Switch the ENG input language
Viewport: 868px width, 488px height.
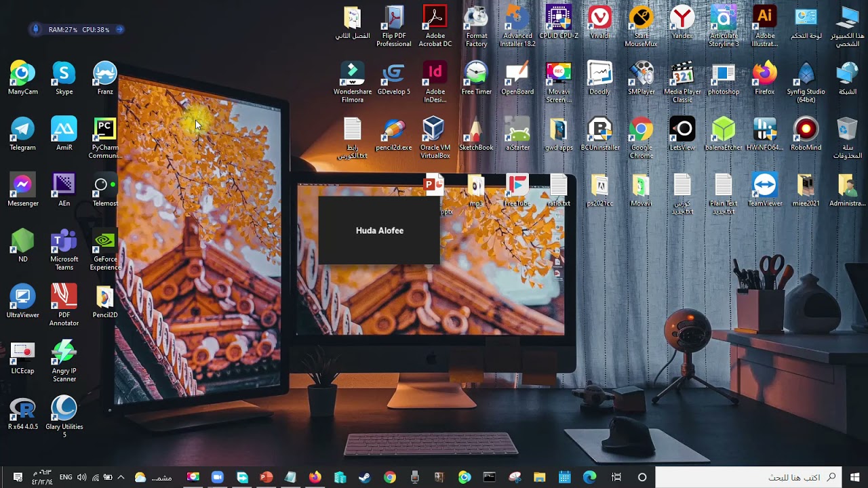(x=66, y=477)
